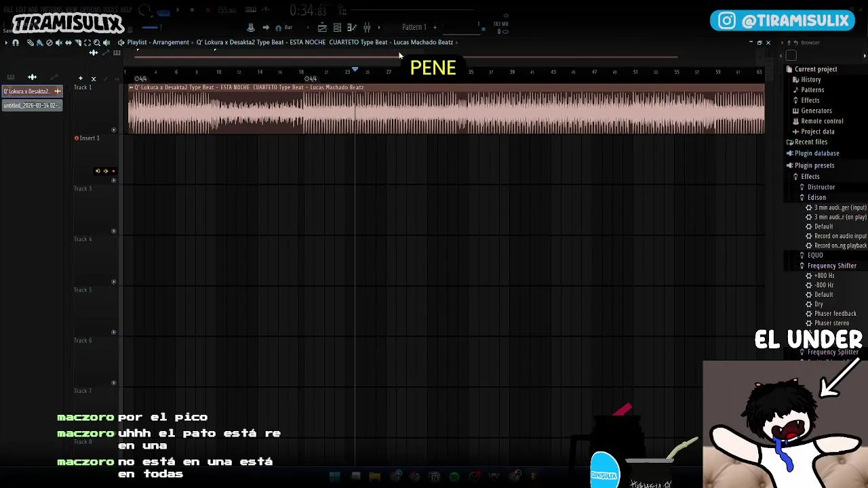This screenshot has height=488, width=868.
Task: Show automation clips in picker panel
Action: coord(54,77)
